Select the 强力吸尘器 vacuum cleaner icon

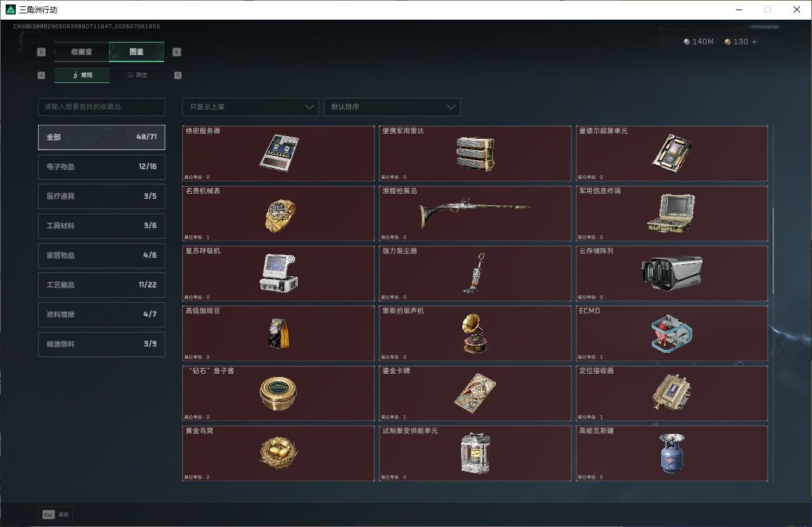[475, 273]
